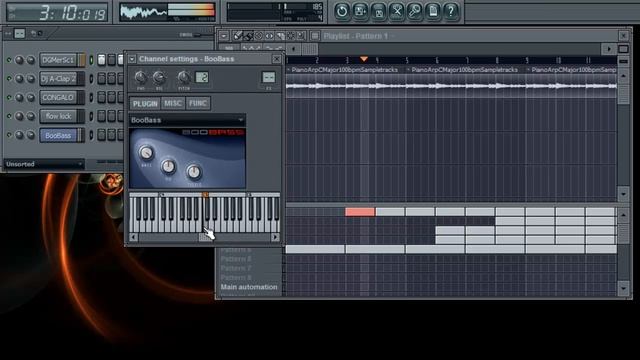Switch to the PLUGIN tab
Image resolution: width=640 pixels, height=360 pixels.
145,104
